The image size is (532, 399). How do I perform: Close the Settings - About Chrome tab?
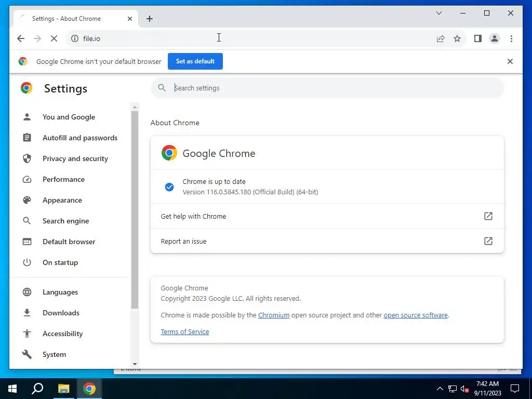129,19
